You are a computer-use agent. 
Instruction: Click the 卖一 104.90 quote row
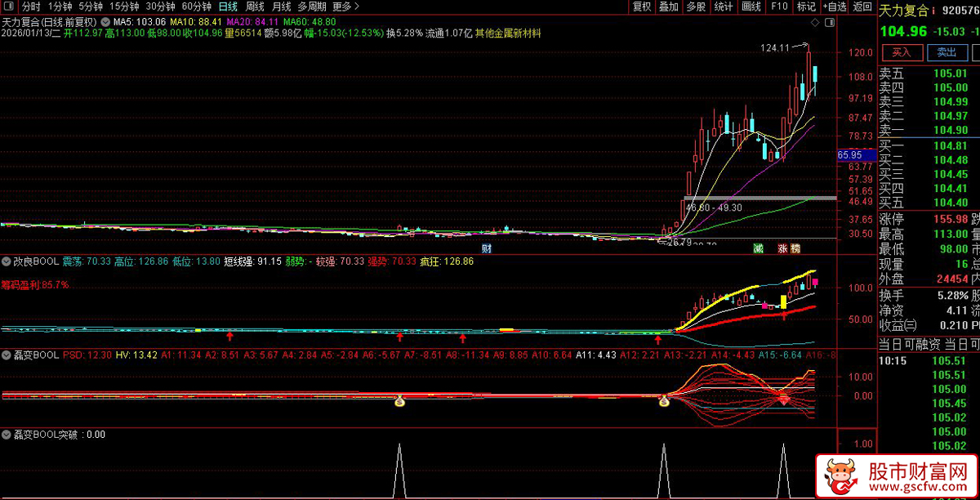(x=923, y=129)
